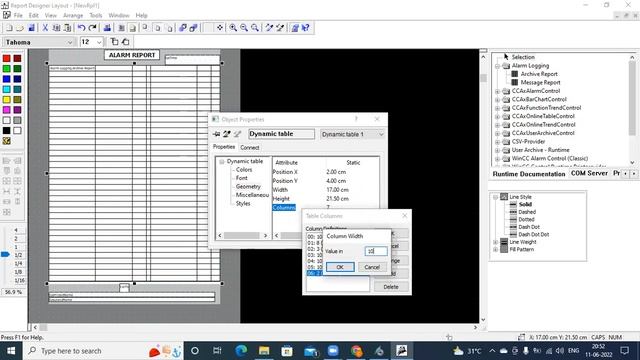Expand the CCAxAlarmControl tree node
640x360 pixels.
point(497,91)
